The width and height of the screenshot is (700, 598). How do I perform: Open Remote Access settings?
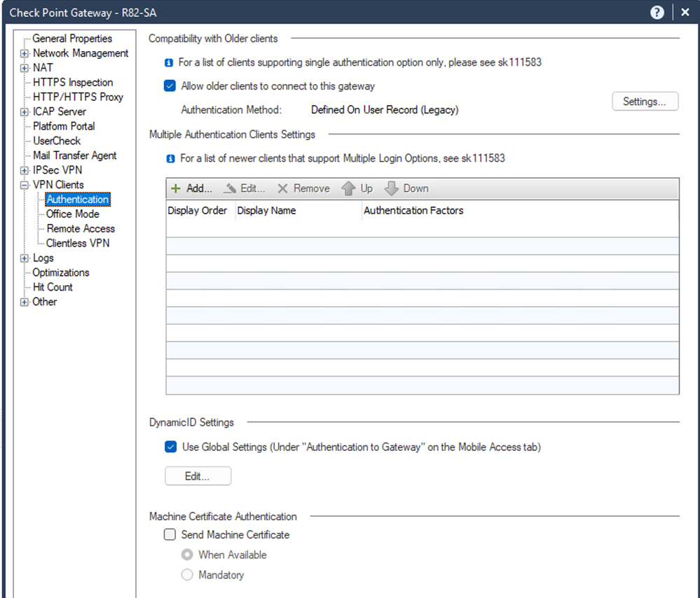point(81,228)
